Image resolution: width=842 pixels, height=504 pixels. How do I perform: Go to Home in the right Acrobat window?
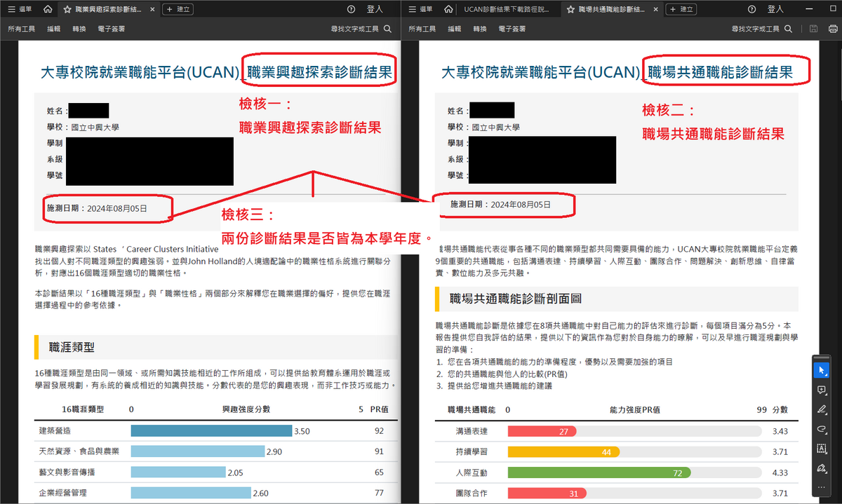coord(448,9)
